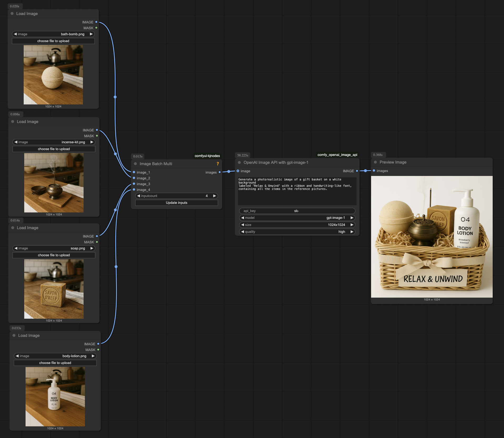
Task: Click the image input socket of OpenAI node
Action: [x=238, y=171]
